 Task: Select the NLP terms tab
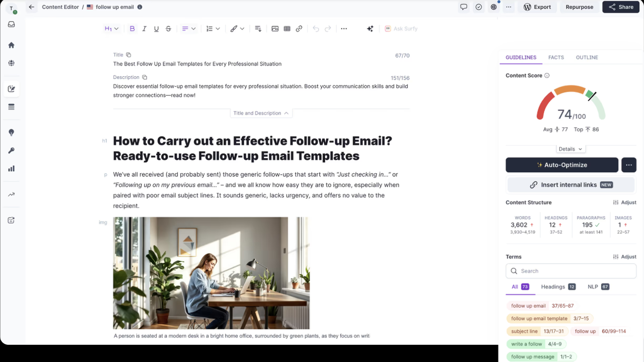598,287
